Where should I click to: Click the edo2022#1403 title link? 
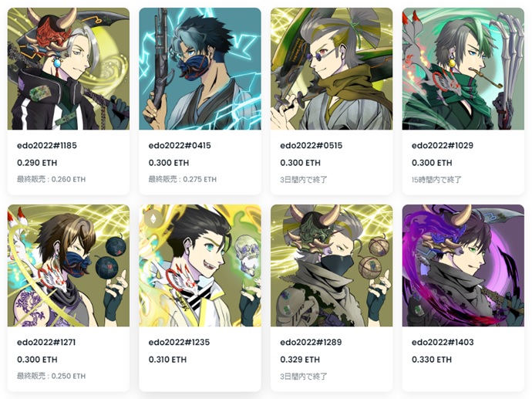443,343
